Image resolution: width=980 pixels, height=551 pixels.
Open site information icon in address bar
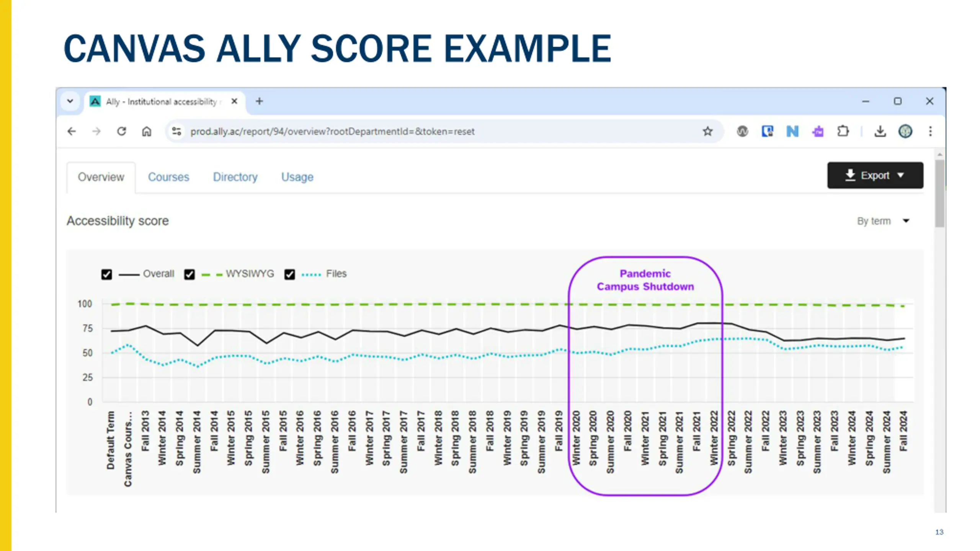[176, 131]
